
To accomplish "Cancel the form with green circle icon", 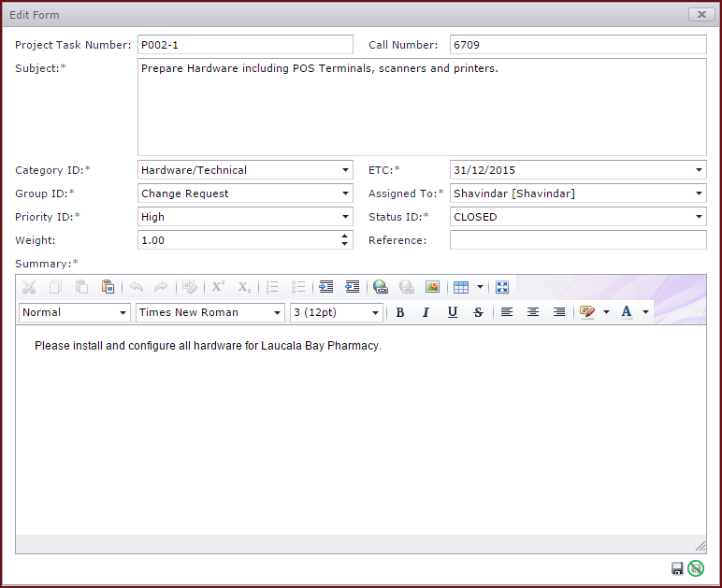I will [696, 568].
